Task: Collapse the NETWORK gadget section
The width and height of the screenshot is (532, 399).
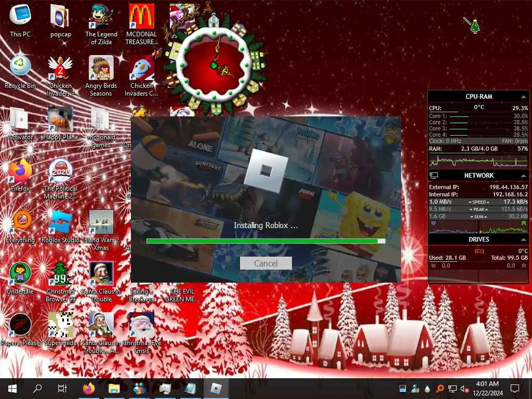Action: (524, 176)
